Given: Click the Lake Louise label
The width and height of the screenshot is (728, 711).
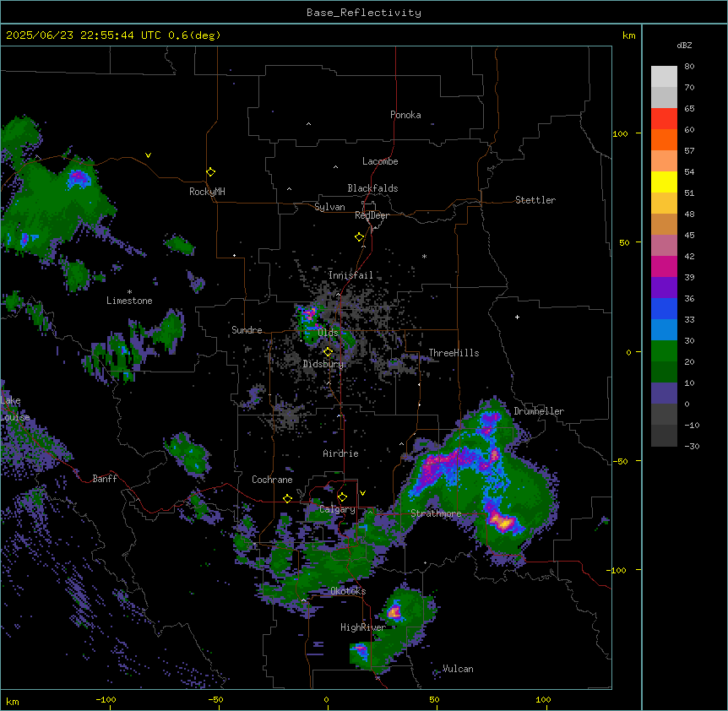Looking at the screenshot, I should (14, 409).
